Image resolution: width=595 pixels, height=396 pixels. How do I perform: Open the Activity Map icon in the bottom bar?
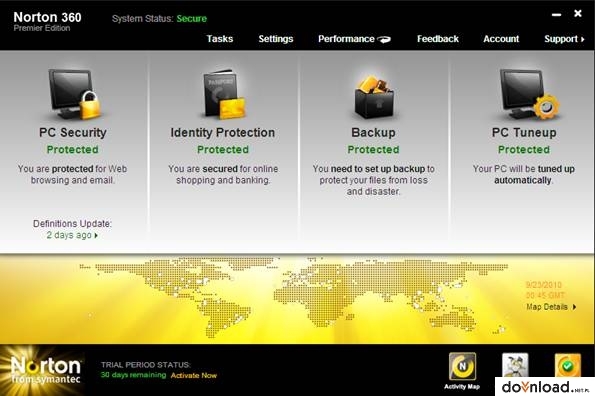(x=462, y=367)
